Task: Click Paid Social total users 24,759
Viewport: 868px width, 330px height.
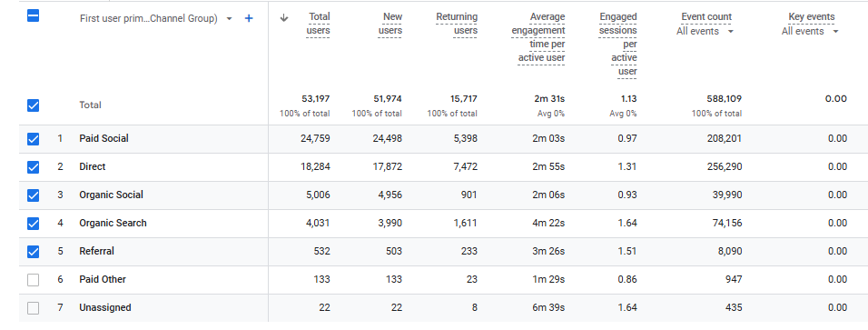Action: (x=315, y=138)
